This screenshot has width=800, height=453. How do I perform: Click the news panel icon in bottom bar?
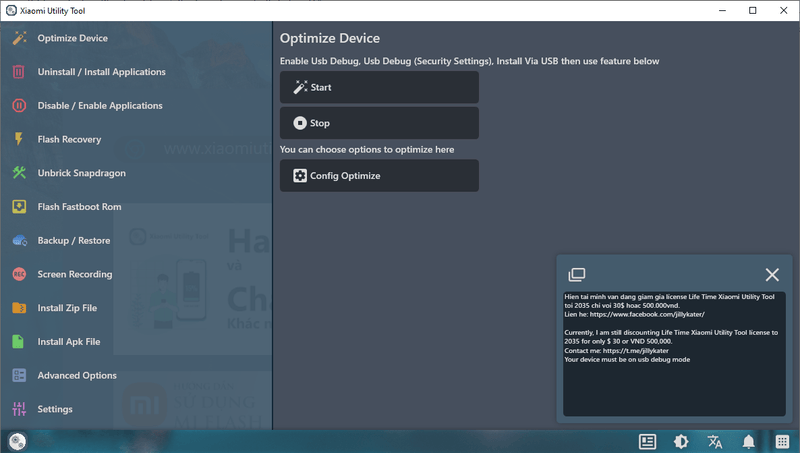pos(647,441)
